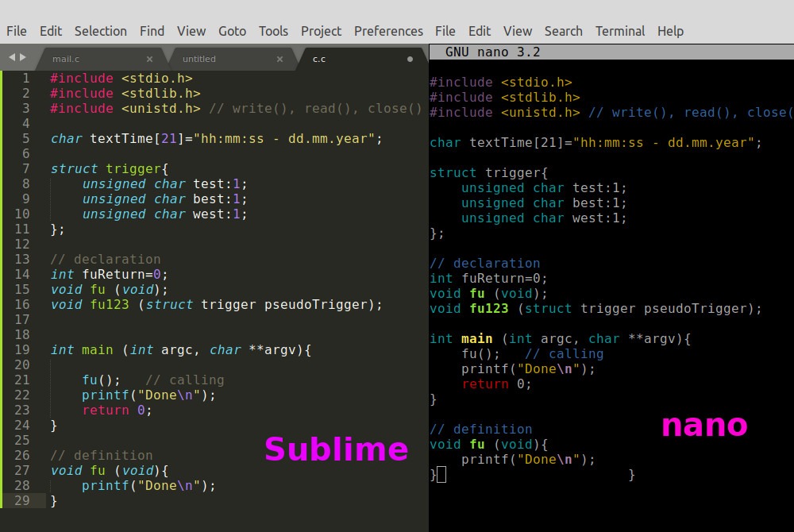Click "return 0;" in the nano editor
The height and width of the screenshot is (532, 794).
pyautogui.click(x=496, y=384)
